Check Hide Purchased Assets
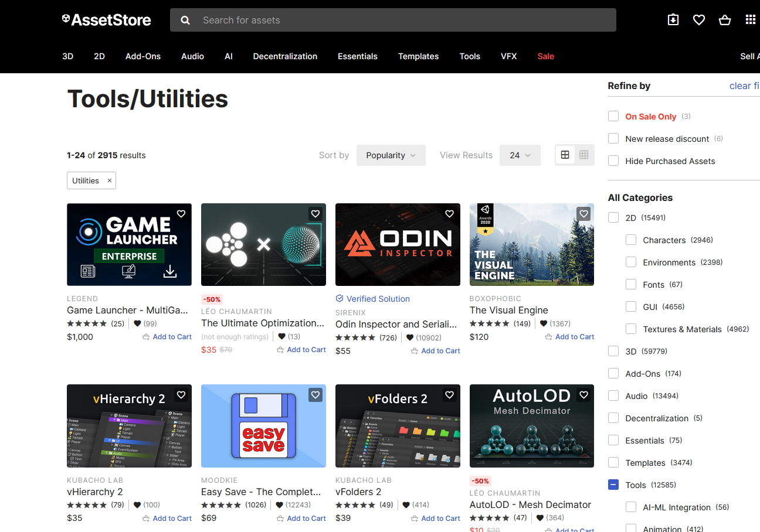The height and width of the screenshot is (532, 760). coord(613,161)
